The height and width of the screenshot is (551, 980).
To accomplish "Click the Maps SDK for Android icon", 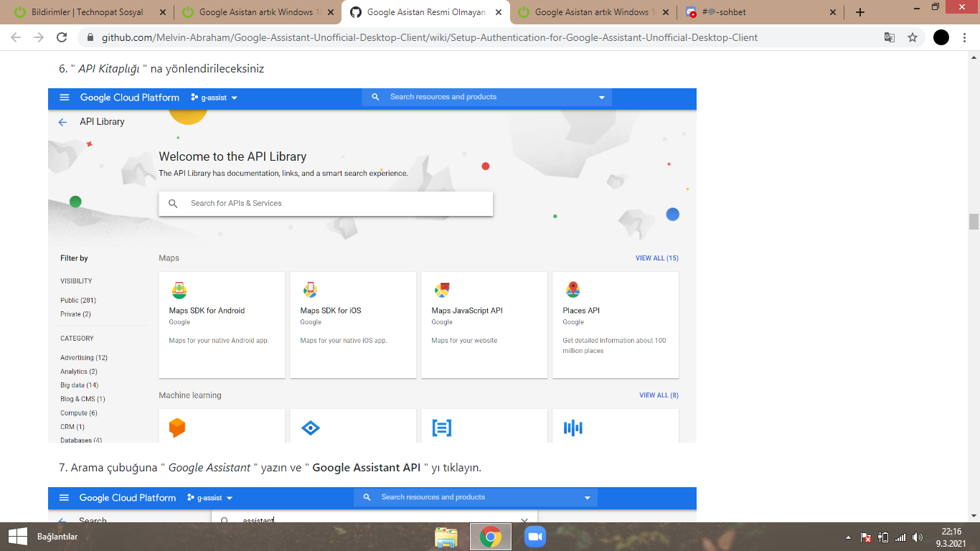I will 179,291.
